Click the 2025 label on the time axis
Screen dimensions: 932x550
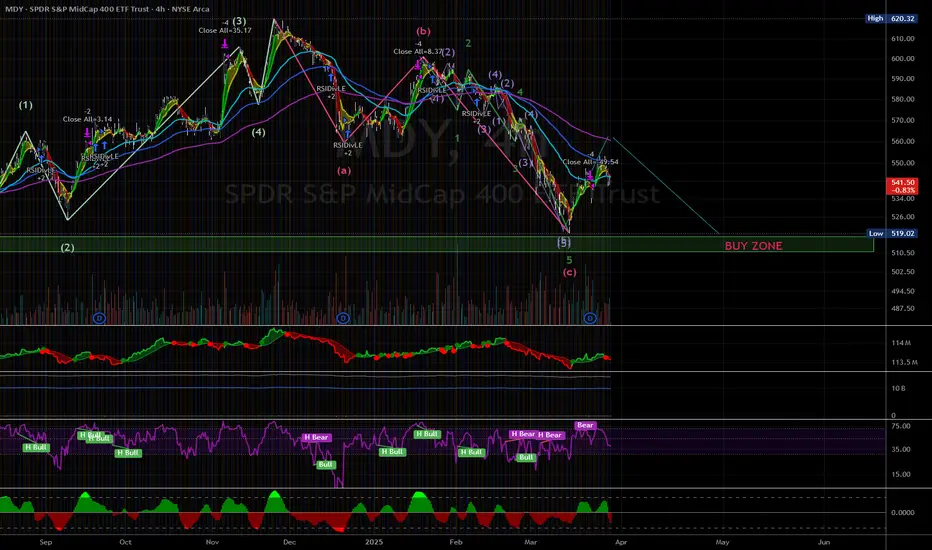[374, 542]
